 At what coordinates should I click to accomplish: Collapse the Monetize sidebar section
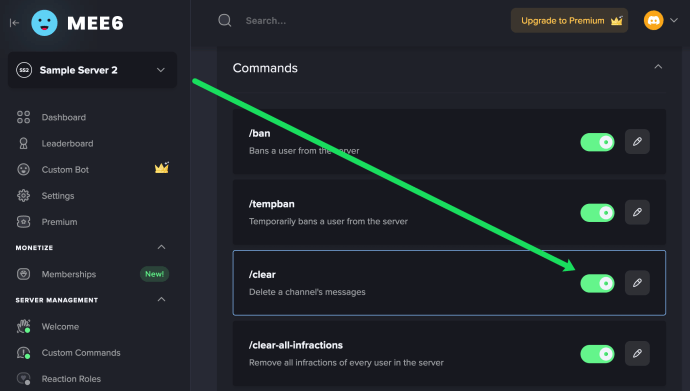(x=161, y=247)
